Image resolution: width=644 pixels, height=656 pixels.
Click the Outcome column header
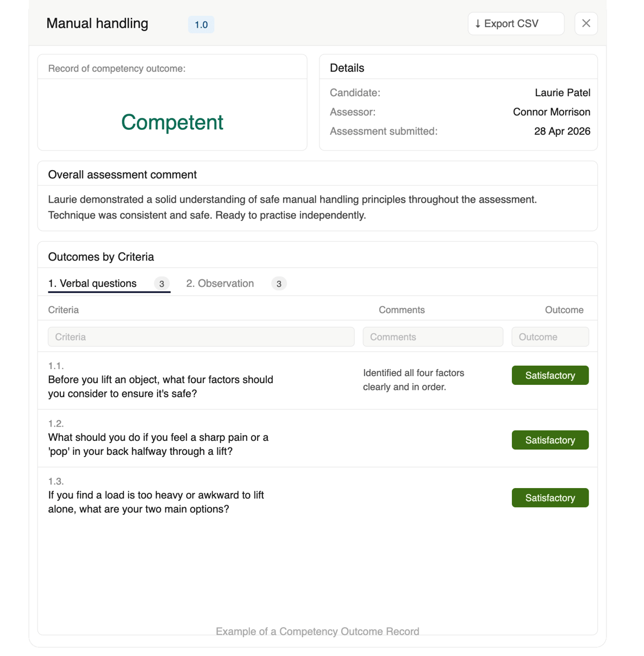coord(564,310)
